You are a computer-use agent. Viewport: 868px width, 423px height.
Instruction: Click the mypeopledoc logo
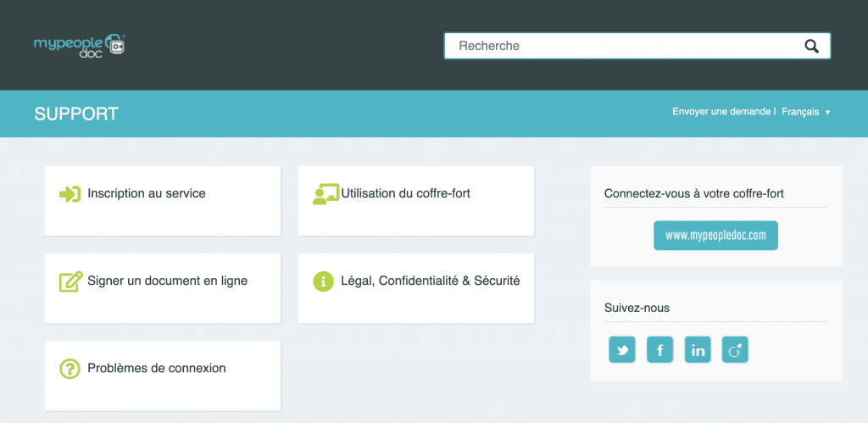[x=80, y=45]
